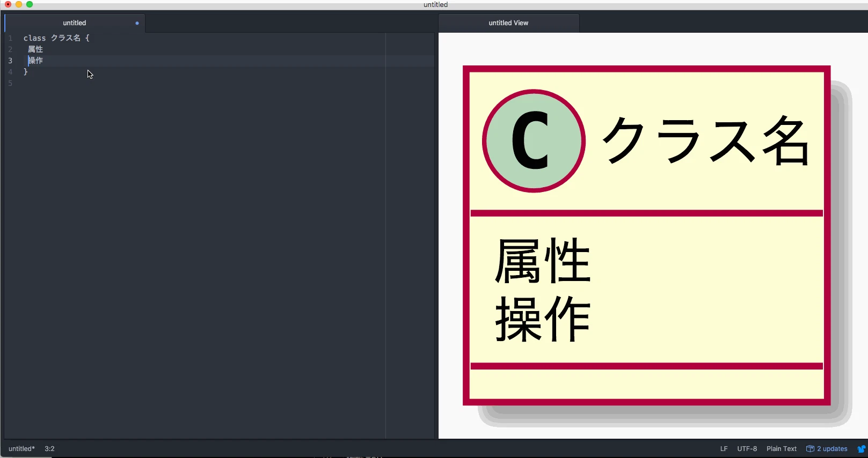Minimize the window with the yellow button
The image size is (868, 458).
point(19,4)
